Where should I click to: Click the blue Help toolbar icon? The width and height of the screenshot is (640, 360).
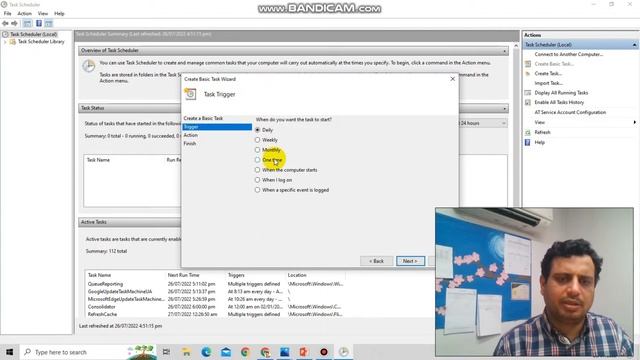39,23
